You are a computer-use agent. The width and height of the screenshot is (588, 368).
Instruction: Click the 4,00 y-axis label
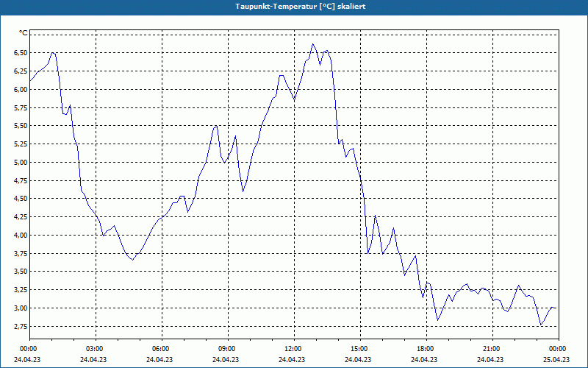pos(21,235)
